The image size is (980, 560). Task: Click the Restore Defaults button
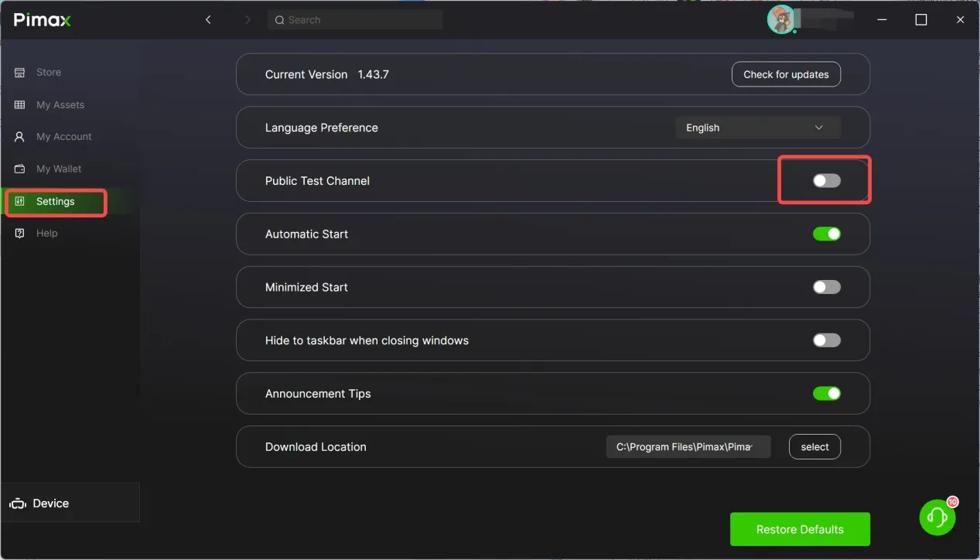tap(800, 529)
